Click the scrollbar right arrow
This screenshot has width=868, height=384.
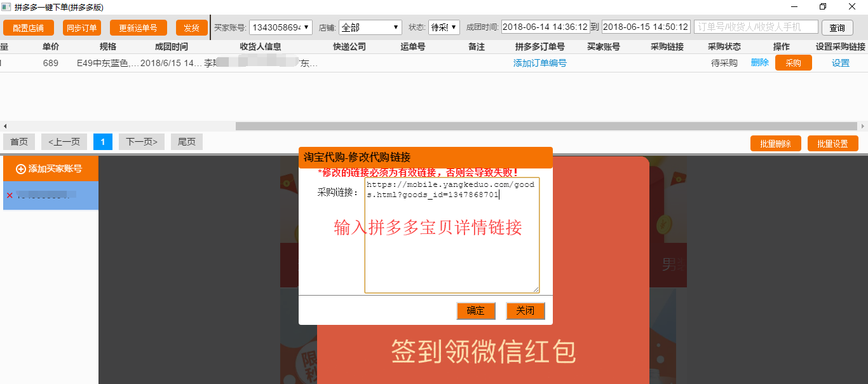[863, 126]
